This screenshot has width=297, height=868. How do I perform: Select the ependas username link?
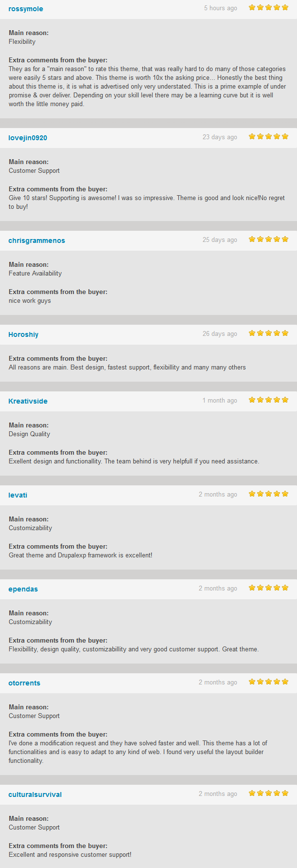click(23, 589)
